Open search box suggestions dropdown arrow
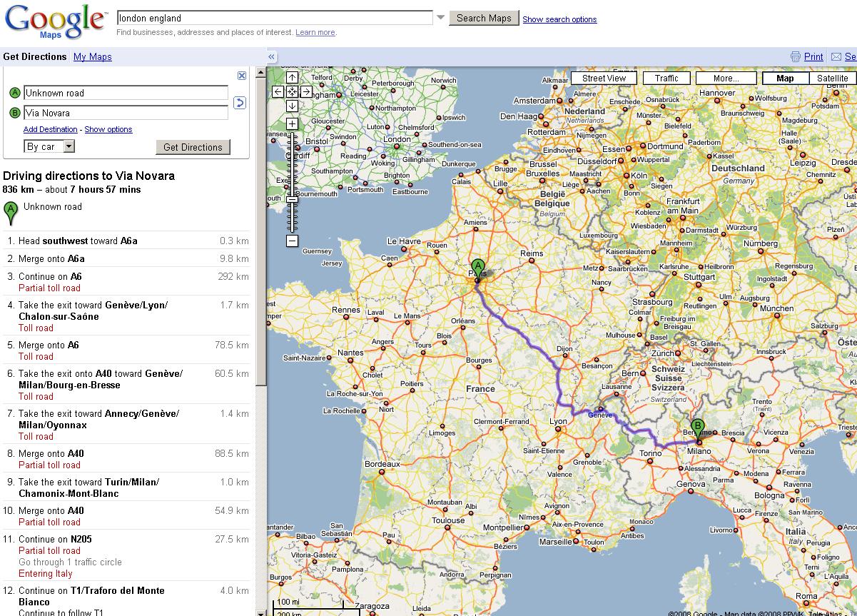This screenshot has height=616, width=857. (440, 18)
